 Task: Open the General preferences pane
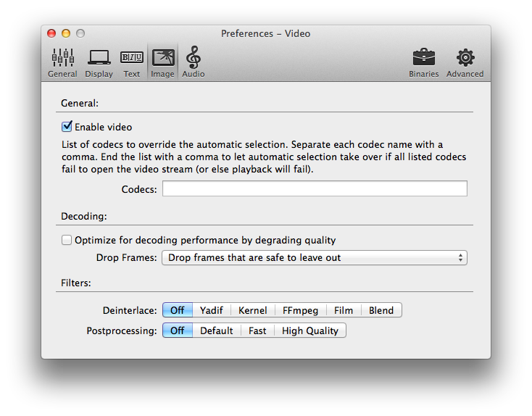click(x=62, y=62)
